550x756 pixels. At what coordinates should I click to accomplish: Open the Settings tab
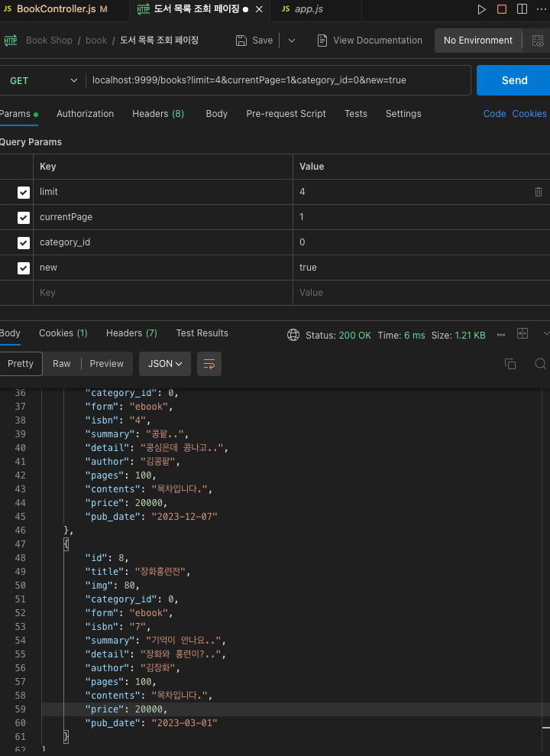[x=403, y=114]
